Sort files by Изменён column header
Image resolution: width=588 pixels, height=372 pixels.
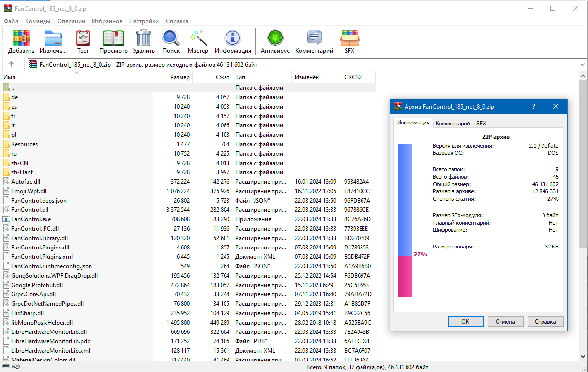click(x=316, y=77)
